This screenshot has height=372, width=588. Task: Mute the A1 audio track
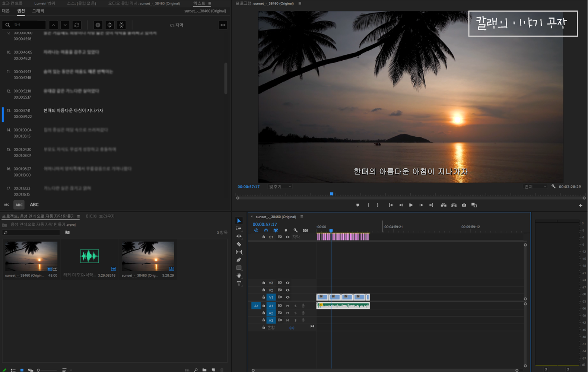pos(287,306)
